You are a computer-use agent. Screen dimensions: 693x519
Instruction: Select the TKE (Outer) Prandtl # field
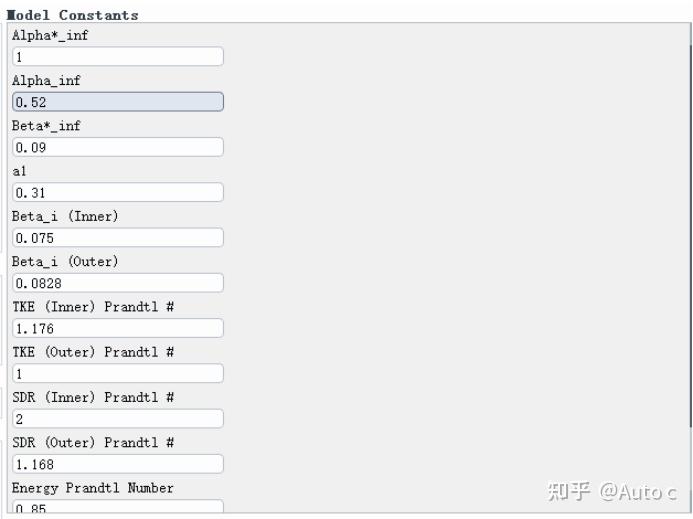117,373
